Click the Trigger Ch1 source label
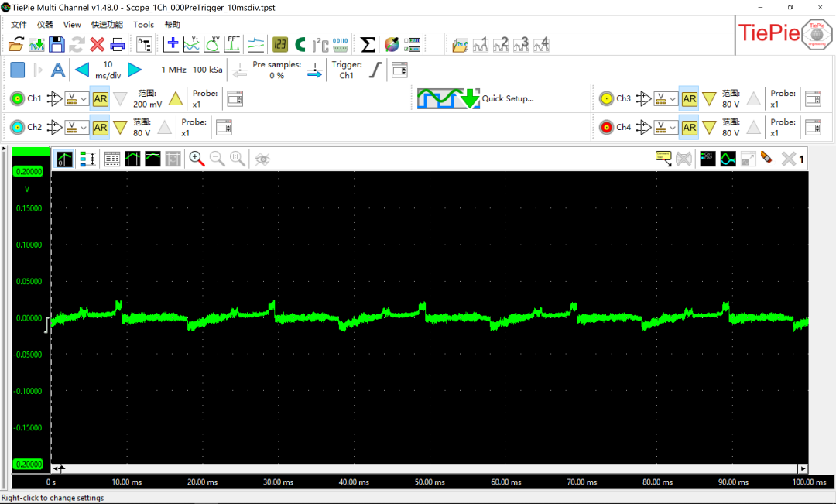The image size is (836, 504). coord(347,70)
